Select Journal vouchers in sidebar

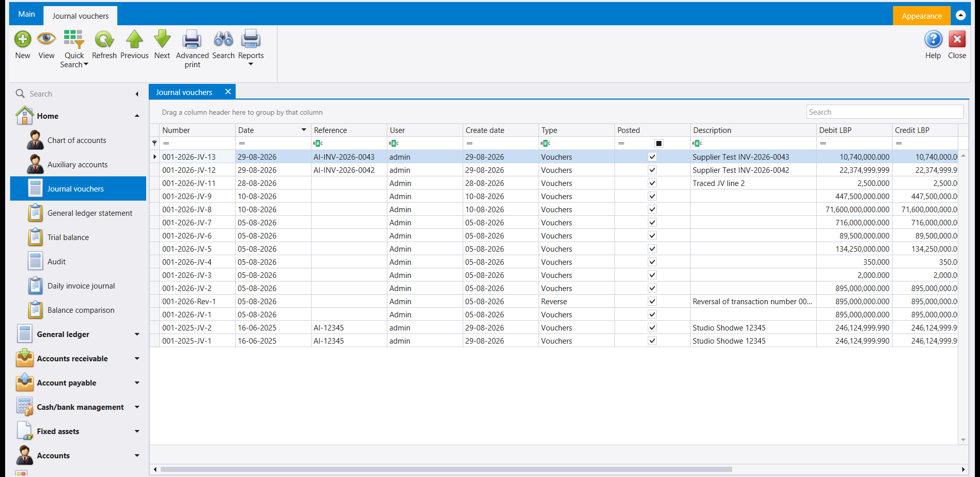coord(78,189)
